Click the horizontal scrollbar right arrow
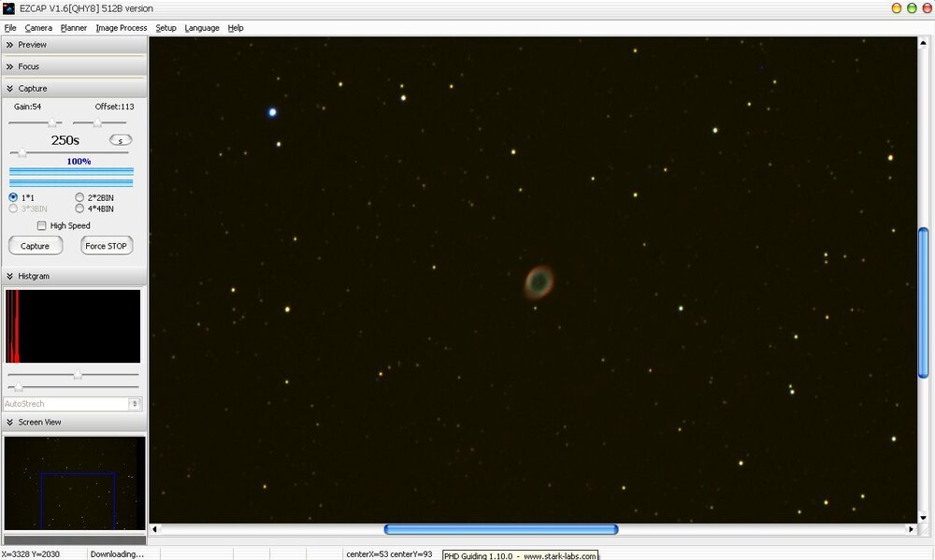The width and height of the screenshot is (935, 560). 911,529
